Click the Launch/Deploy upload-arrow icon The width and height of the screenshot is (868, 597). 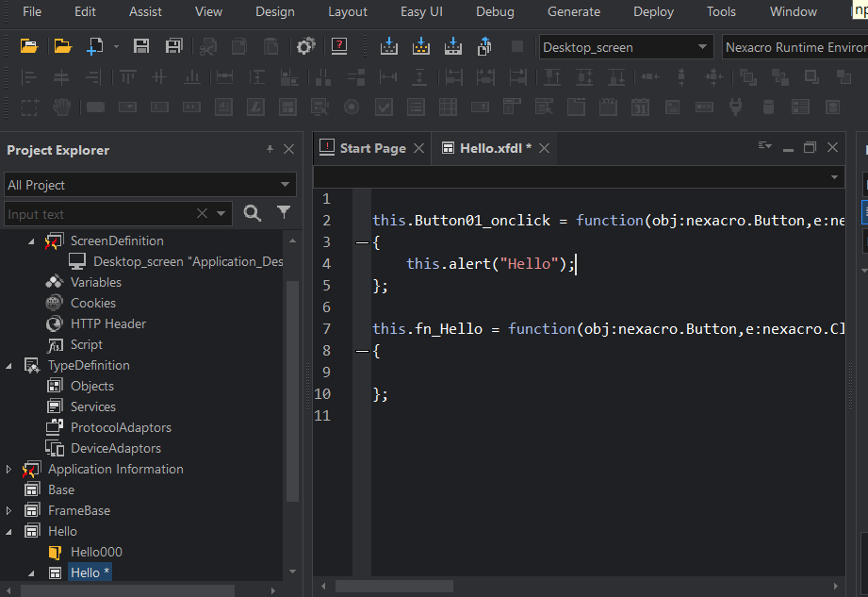(484, 46)
